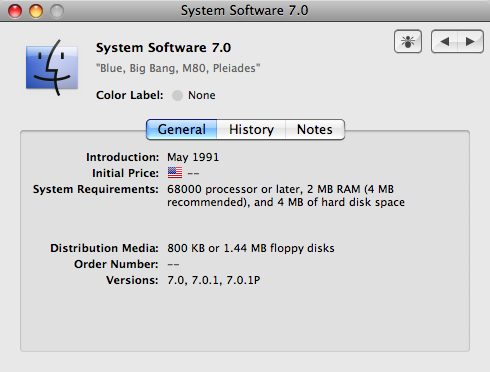Go to next entry with right arrow

pyautogui.click(x=470, y=42)
